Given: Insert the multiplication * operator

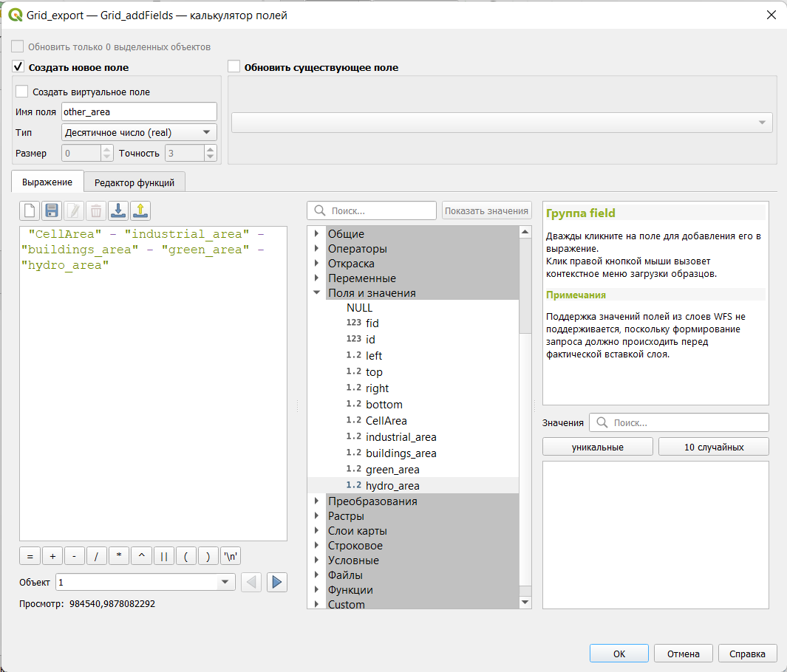Looking at the screenshot, I should pyautogui.click(x=118, y=556).
